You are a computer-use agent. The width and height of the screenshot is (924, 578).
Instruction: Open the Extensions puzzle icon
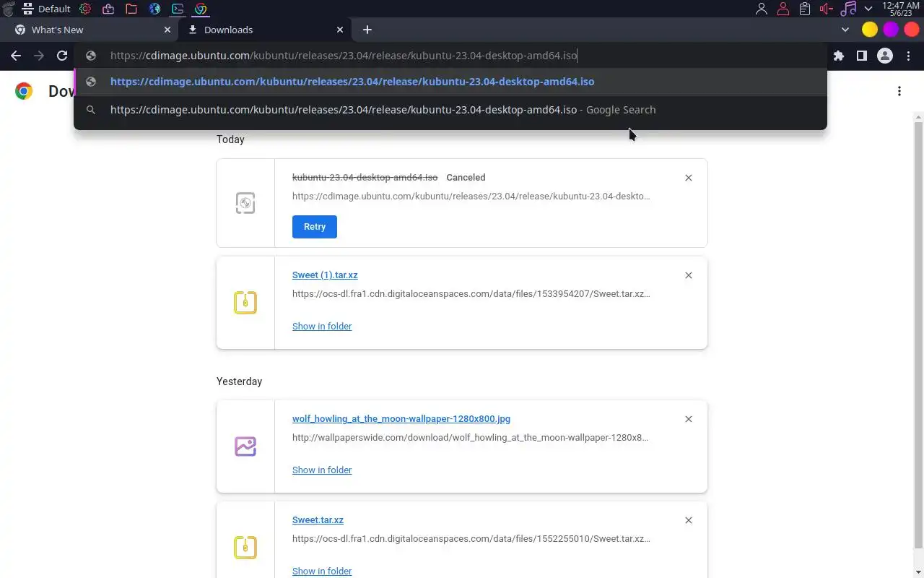(838, 56)
